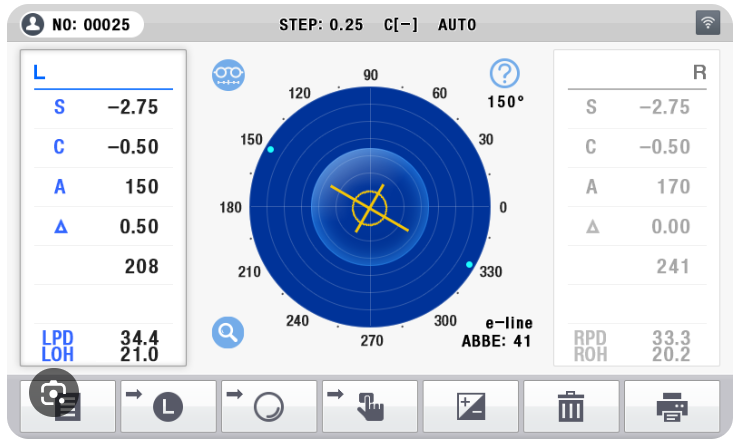
Task: Click the printer icon to print results
Action: 672,406
